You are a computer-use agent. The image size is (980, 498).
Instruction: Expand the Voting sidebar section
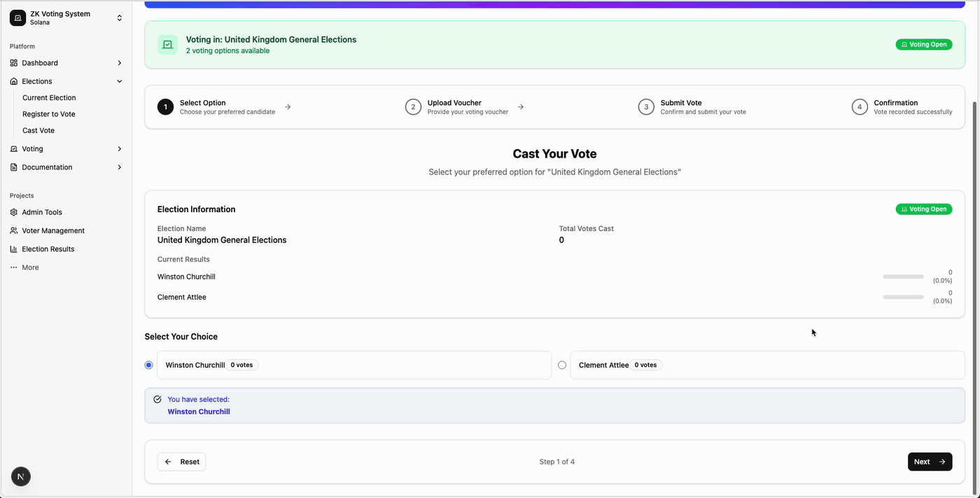120,149
